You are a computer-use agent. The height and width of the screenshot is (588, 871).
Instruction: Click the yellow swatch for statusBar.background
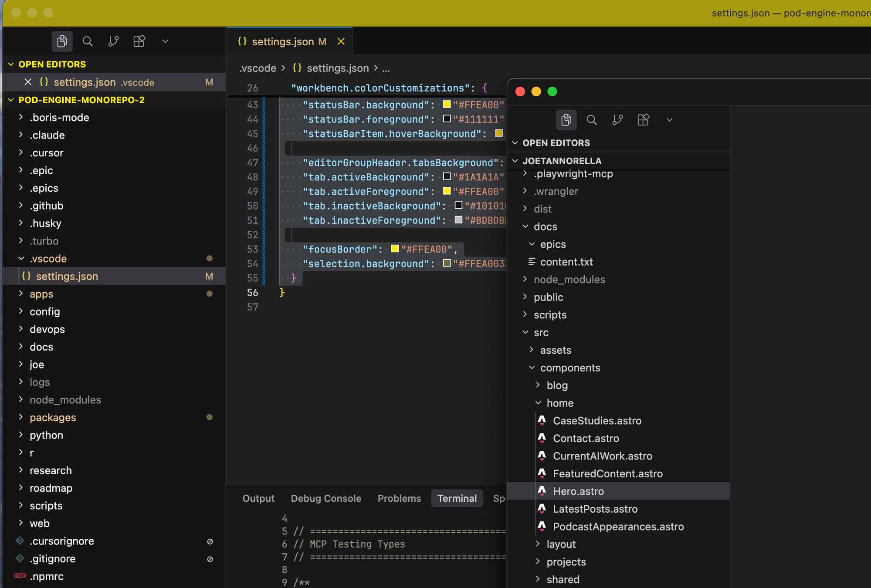(x=446, y=105)
